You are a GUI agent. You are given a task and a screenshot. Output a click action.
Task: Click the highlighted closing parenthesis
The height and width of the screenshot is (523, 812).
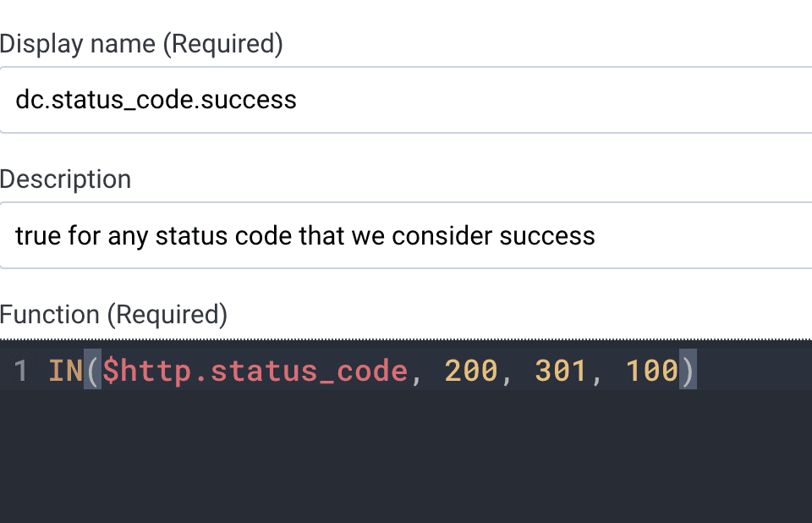(x=688, y=372)
